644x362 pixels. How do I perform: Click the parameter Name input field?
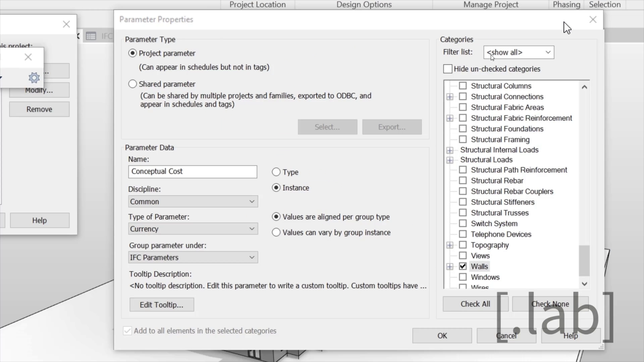pos(193,172)
